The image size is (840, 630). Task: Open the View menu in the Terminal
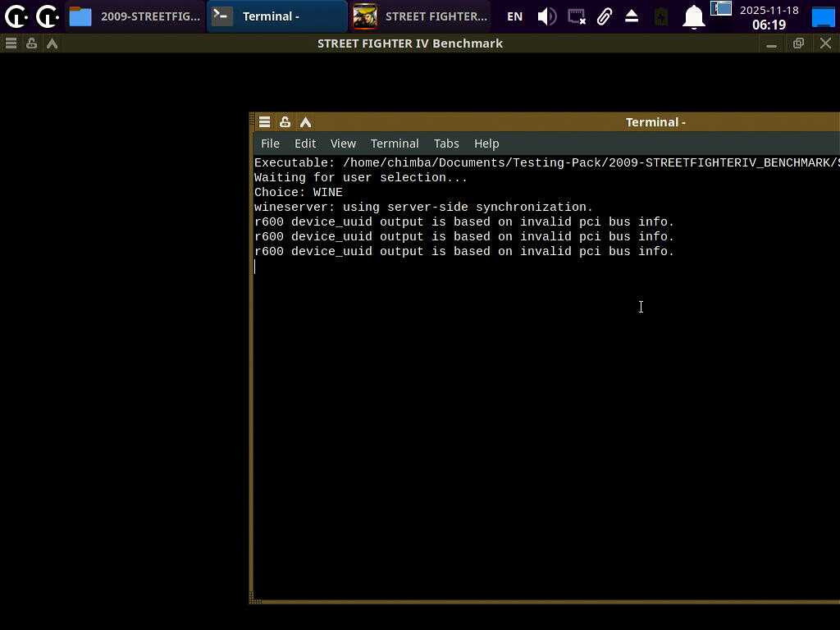pos(343,144)
